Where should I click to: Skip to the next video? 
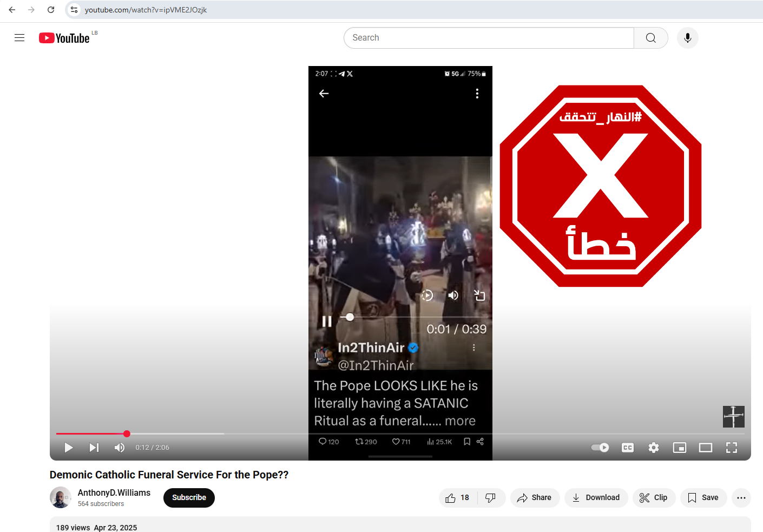coord(94,448)
